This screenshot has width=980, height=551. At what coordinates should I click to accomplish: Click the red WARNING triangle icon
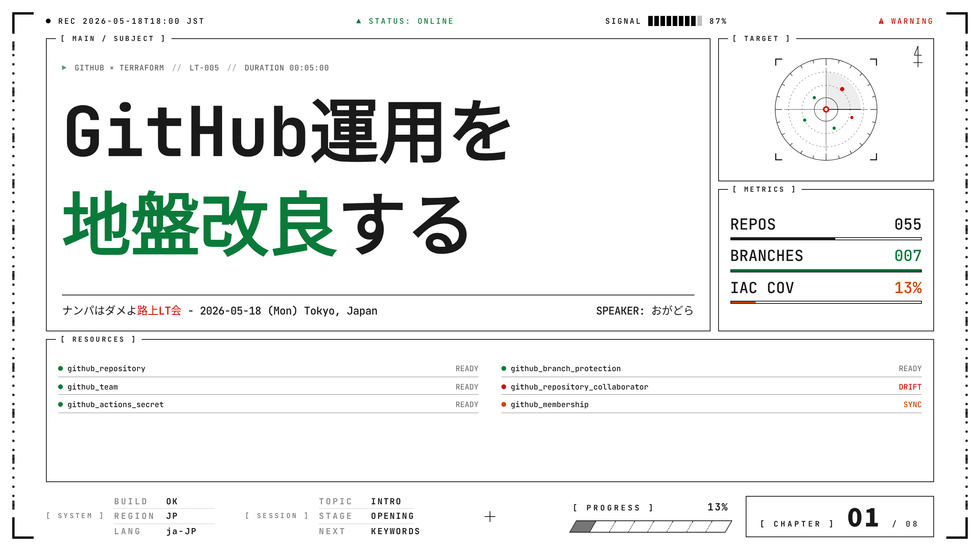(x=881, y=21)
